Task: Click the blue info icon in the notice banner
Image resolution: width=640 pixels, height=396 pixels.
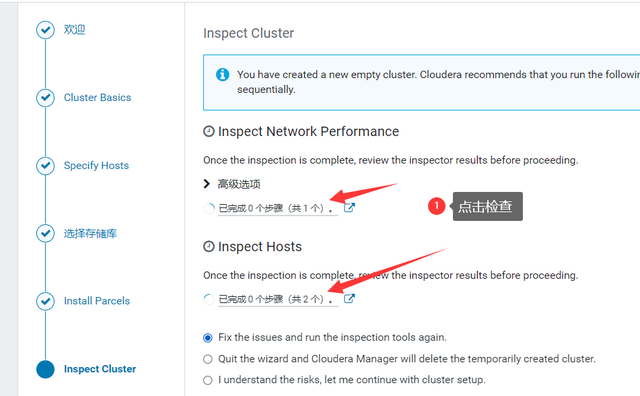Action: pos(222,75)
